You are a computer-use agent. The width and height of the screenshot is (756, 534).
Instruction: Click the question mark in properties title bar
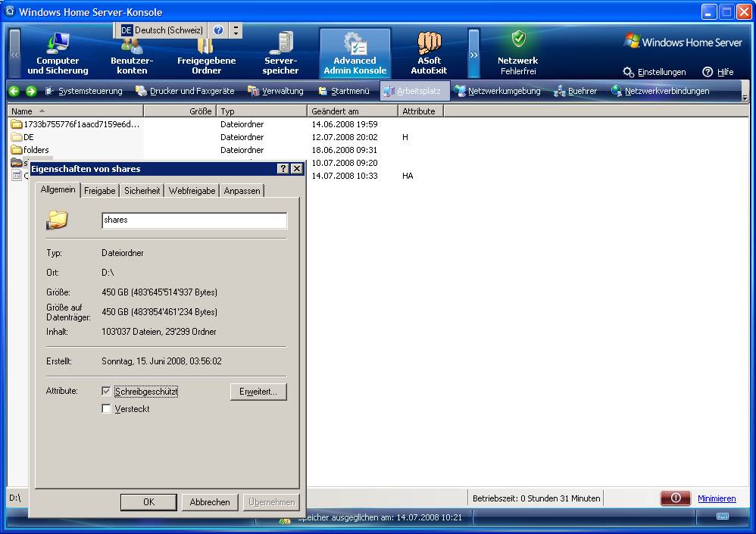(x=283, y=169)
